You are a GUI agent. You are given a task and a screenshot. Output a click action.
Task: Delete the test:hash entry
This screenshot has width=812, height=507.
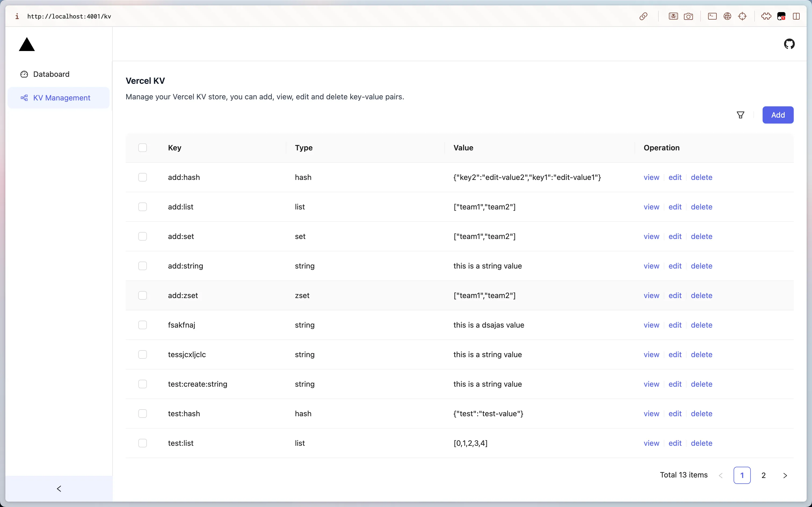(x=701, y=414)
